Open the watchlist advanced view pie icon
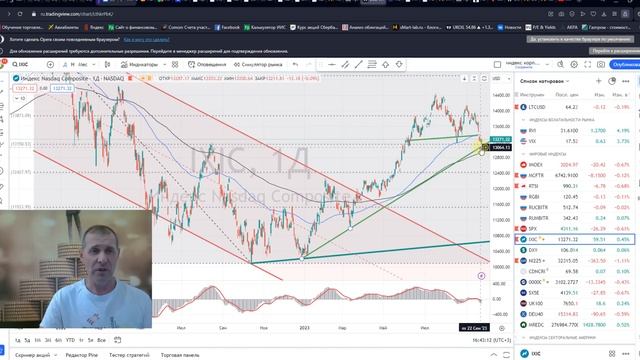The height and width of the screenshot is (360, 640). [612, 81]
